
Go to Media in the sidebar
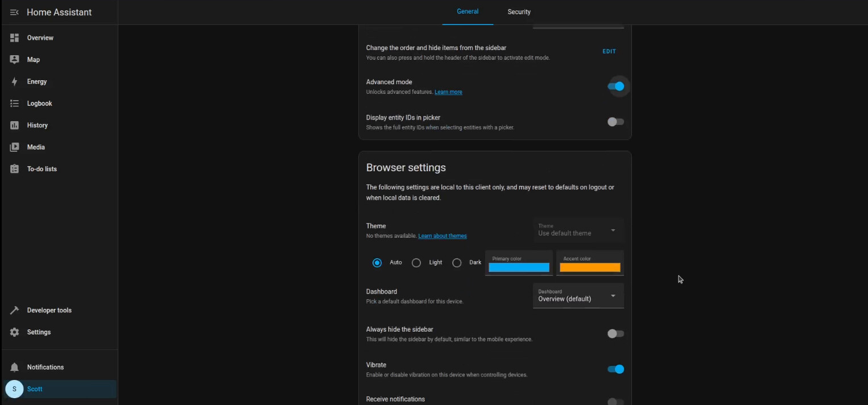60,147
